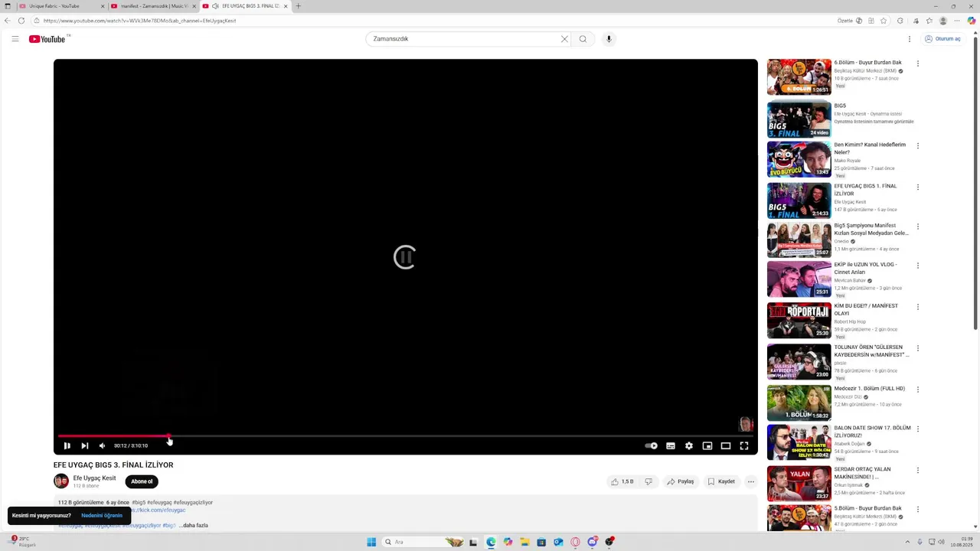Reload the page with the refresh button

[21, 21]
